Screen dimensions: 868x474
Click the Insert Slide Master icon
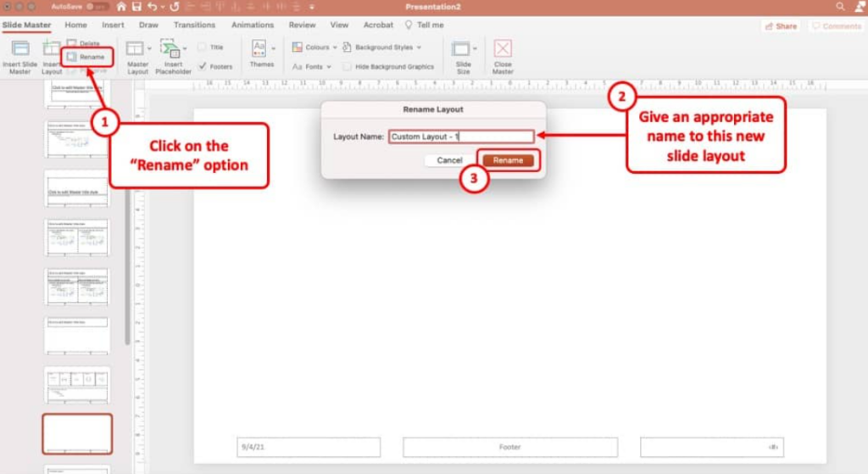(x=19, y=50)
